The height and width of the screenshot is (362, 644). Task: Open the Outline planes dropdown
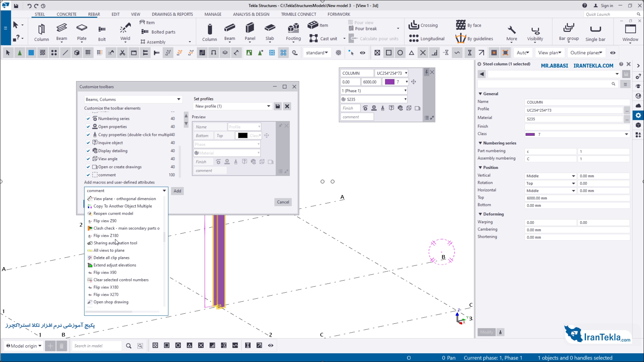[586, 53]
